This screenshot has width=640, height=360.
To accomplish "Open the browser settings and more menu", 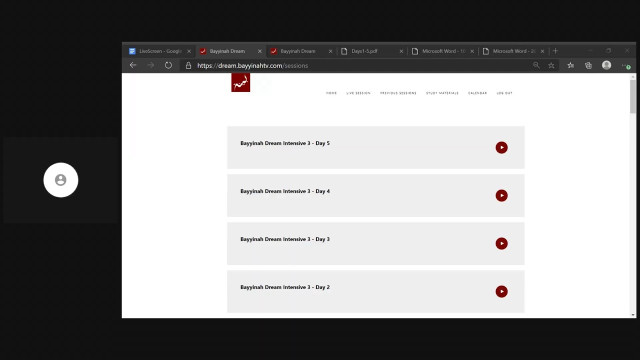I will [x=626, y=65].
